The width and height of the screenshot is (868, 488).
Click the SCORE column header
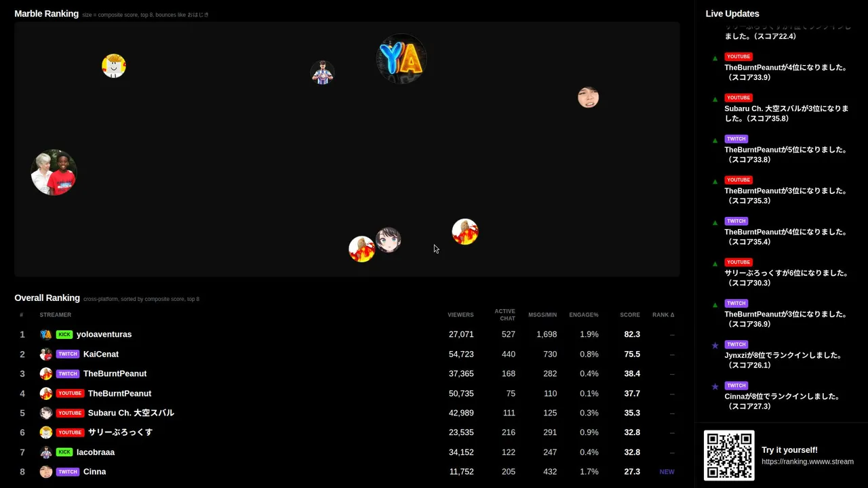point(630,315)
